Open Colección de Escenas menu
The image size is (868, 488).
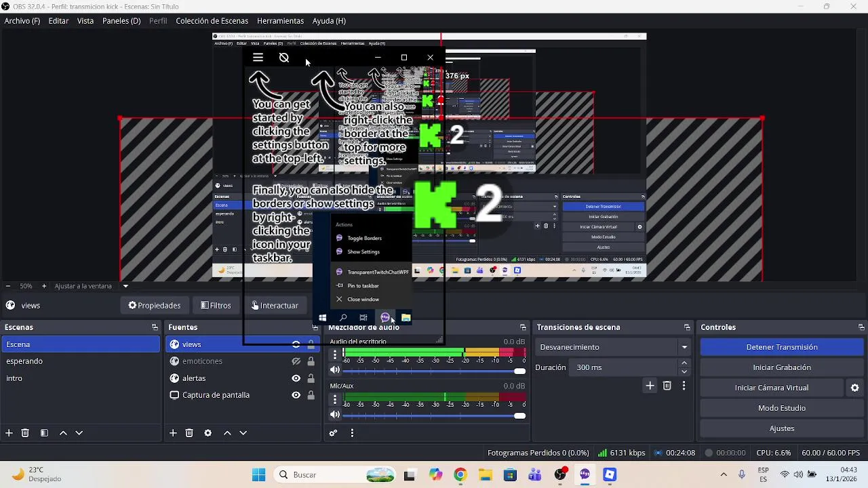pos(212,21)
